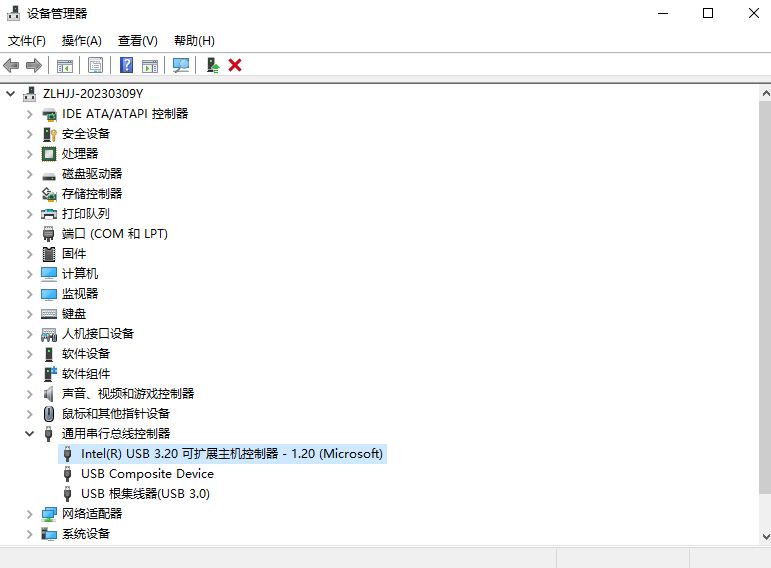Click the red X uninstall device icon

235,65
